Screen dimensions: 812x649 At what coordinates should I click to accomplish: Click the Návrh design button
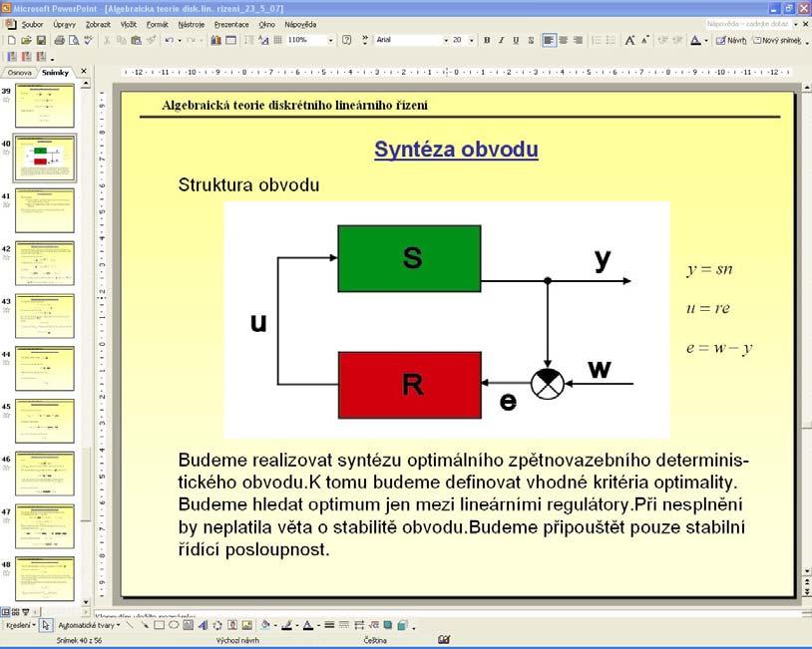click(730, 40)
